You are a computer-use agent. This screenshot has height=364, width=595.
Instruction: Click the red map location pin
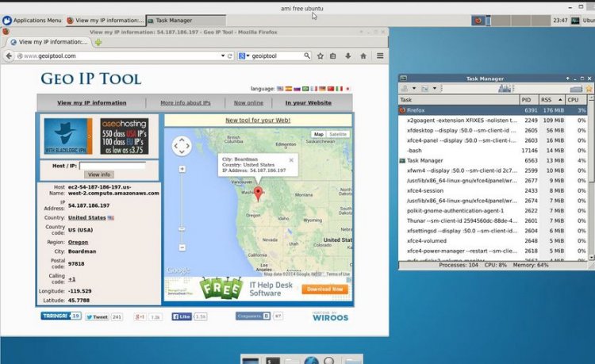tap(257, 193)
